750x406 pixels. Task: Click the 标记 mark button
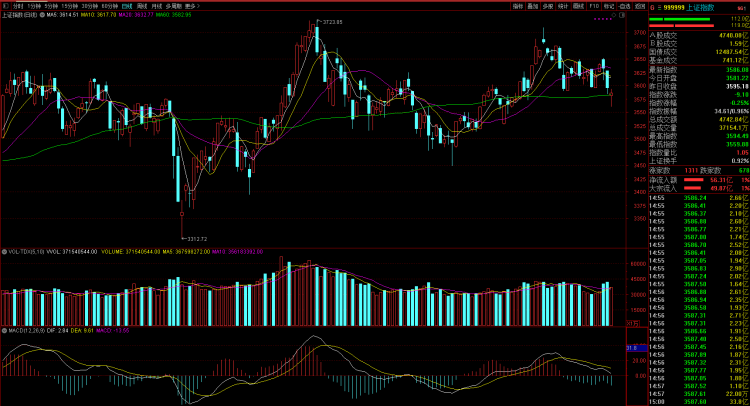(609, 5)
